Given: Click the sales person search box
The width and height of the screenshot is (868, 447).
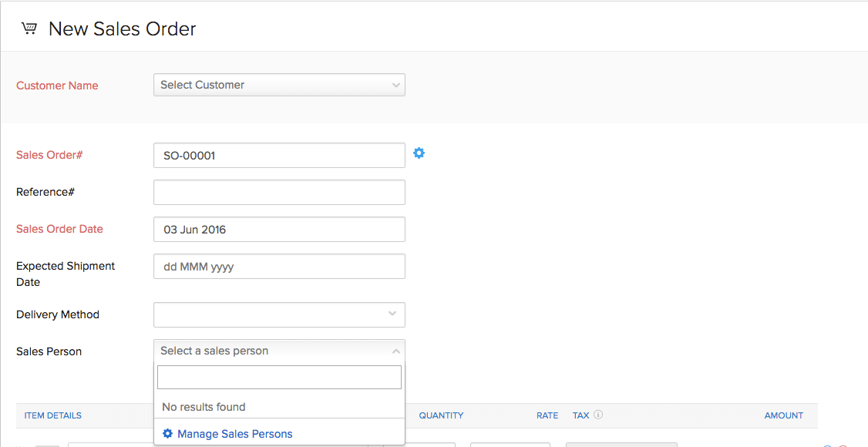Looking at the screenshot, I should point(279,377).
